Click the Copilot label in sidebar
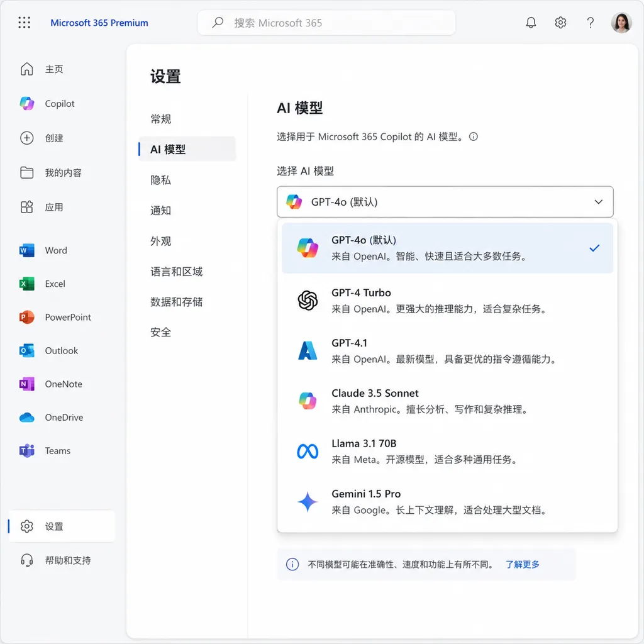Screen dimensions: 644x644 point(60,104)
